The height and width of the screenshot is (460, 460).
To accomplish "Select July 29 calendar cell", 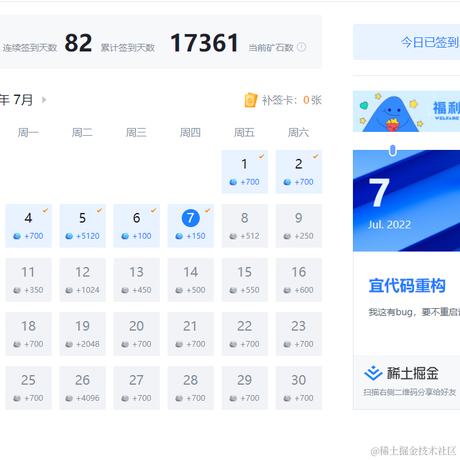I will [x=245, y=388].
